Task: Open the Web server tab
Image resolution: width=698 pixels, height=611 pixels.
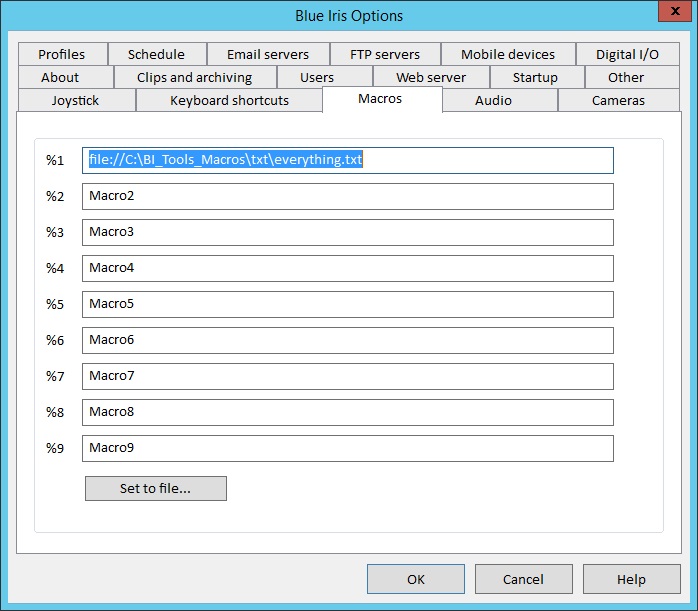Action: pos(431,77)
